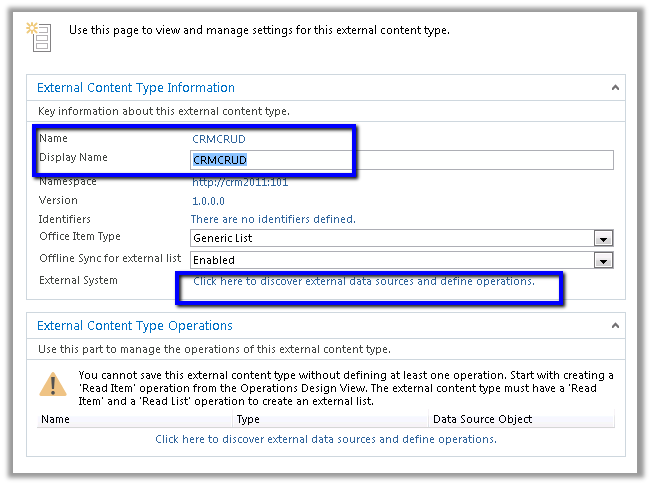Click the Type column header in operations
This screenshot has height=485, width=650.
click(x=248, y=419)
